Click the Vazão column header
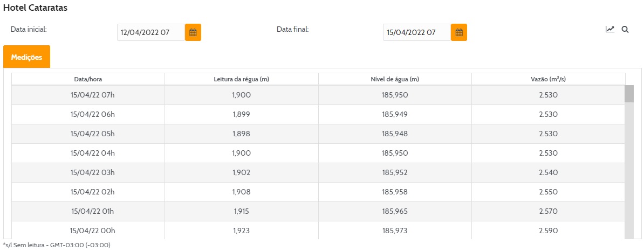Image resolution: width=644 pixels, height=251 pixels. click(x=548, y=79)
